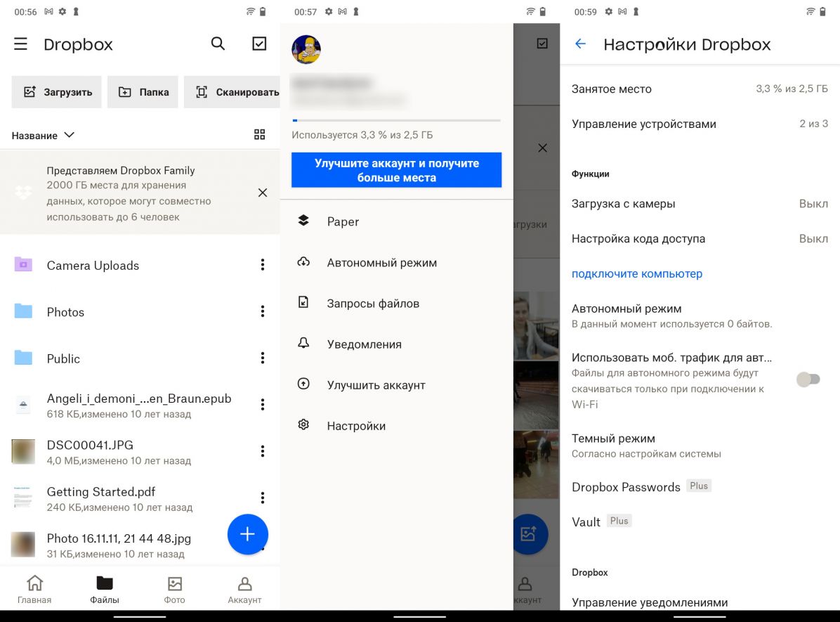
Task: Tap the Загрузить upload button
Action: [57, 92]
